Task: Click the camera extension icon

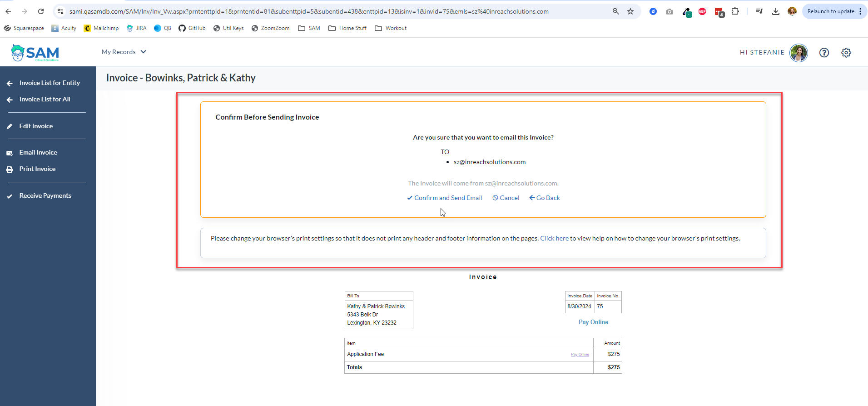Action: [x=670, y=11]
